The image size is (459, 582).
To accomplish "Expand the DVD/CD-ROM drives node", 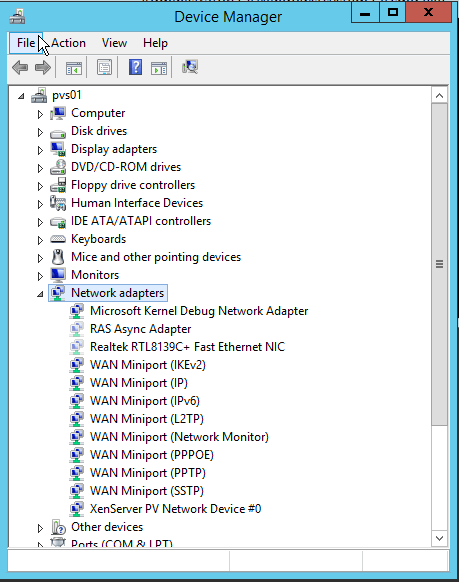I will click(40, 168).
